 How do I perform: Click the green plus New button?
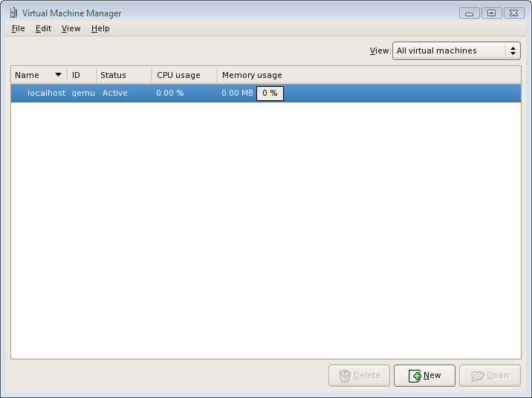pyautogui.click(x=424, y=376)
